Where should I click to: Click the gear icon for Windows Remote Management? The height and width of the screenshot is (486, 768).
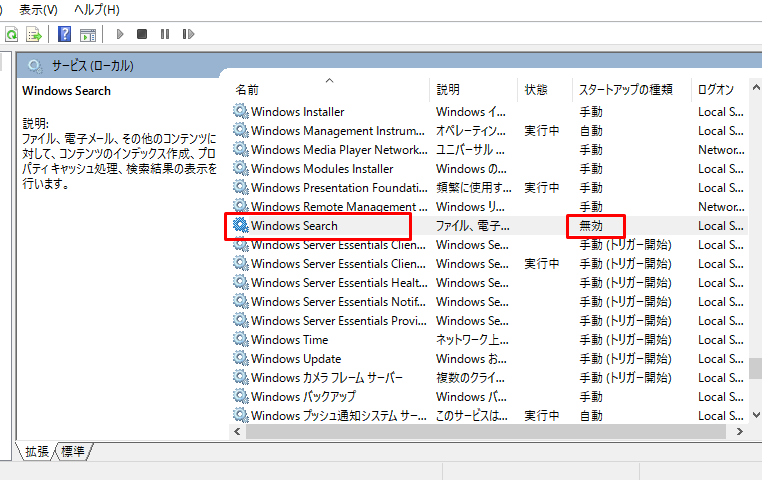pyautogui.click(x=240, y=206)
